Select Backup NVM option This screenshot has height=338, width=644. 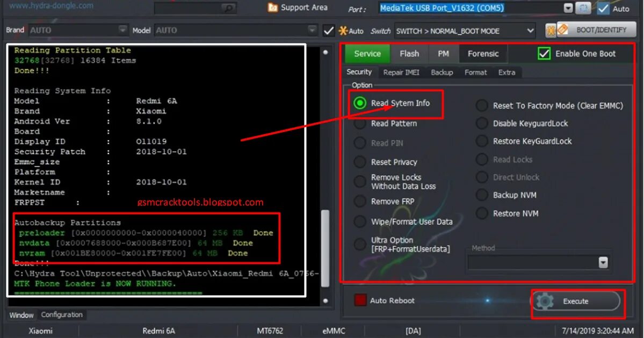[x=482, y=195]
